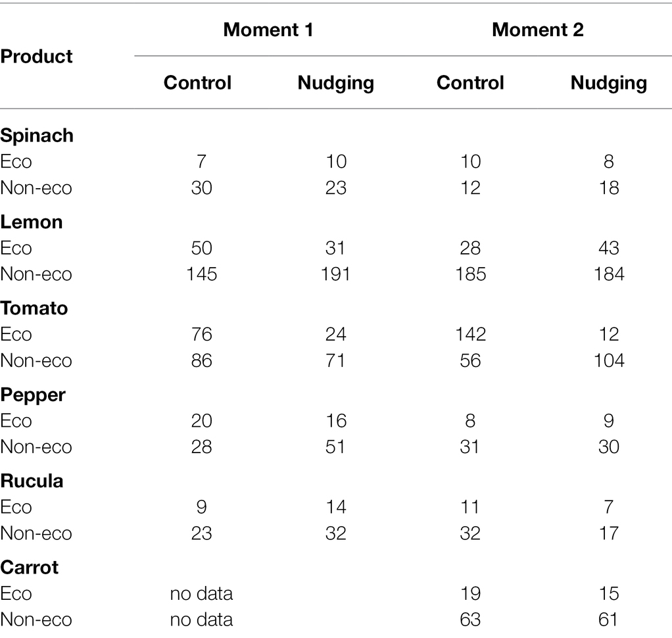
Task: Select the Moment 1 header
Action: [x=269, y=30]
